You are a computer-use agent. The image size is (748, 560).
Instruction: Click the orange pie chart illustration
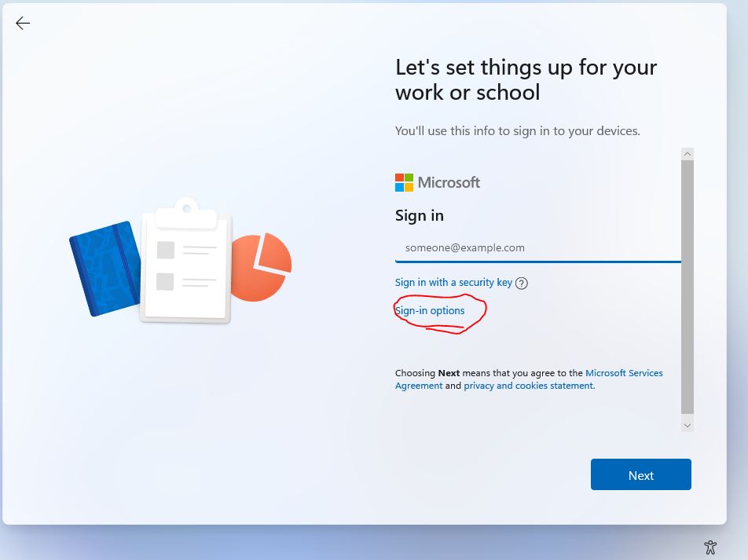[263, 266]
